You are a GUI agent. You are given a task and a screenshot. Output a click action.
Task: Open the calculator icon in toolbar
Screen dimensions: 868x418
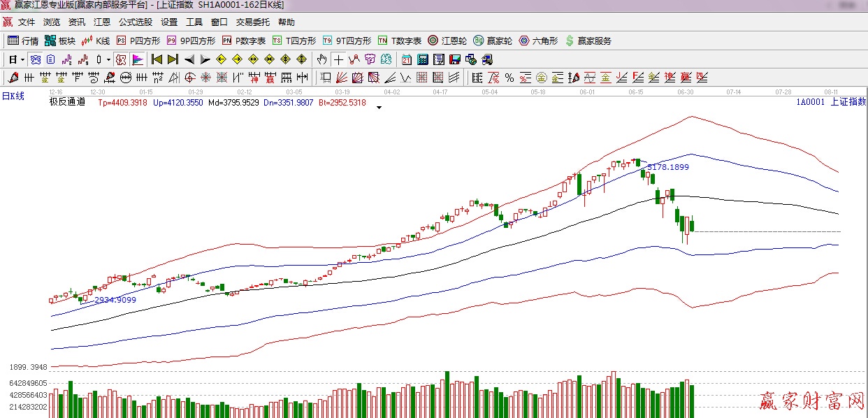[423, 59]
